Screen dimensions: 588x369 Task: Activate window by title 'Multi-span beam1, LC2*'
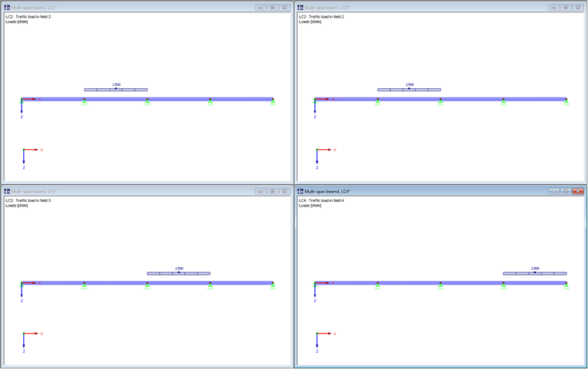click(x=327, y=8)
